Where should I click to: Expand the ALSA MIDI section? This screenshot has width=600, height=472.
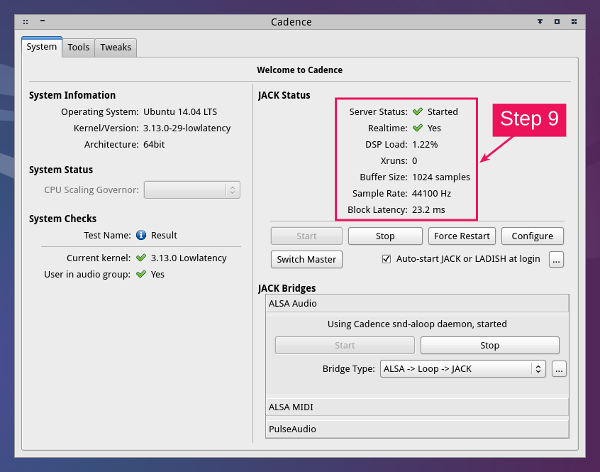417,407
